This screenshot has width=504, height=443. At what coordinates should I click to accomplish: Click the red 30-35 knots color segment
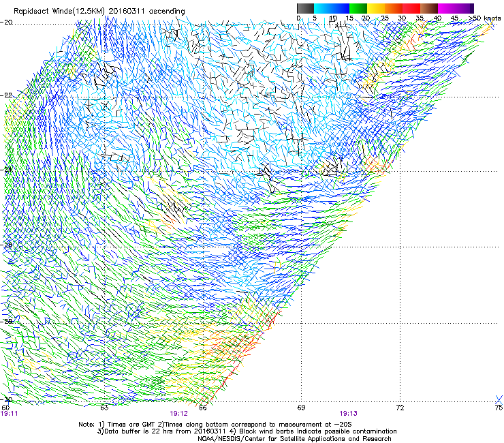tap(411, 8)
